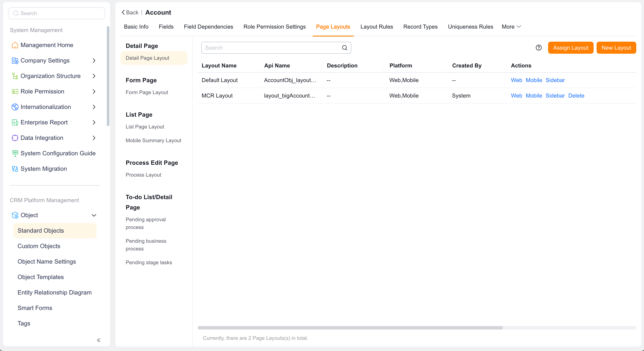This screenshot has width=644, height=351.
Task: Click the help question mark icon
Action: 538,48
